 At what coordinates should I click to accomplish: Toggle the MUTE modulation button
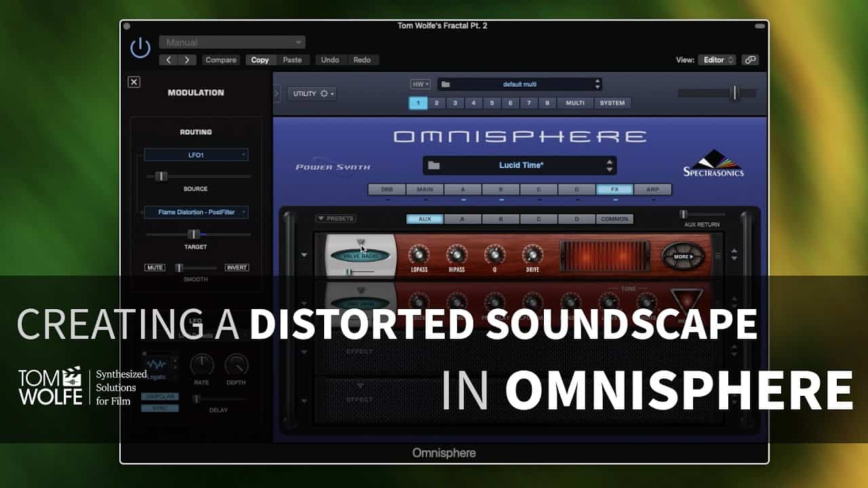pos(155,268)
